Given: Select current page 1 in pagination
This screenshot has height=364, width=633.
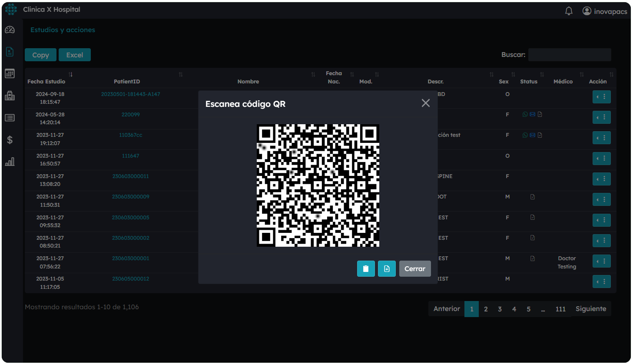Looking at the screenshot, I should pos(471,309).
